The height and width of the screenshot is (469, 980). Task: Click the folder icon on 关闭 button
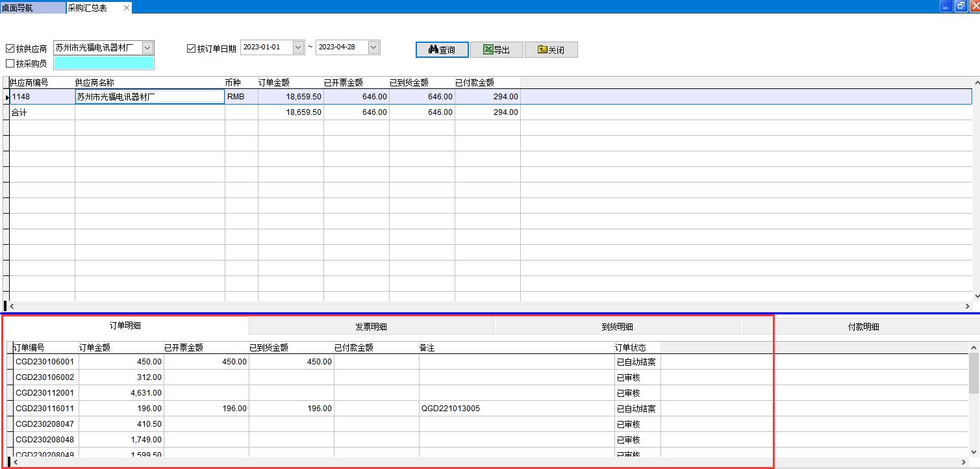click(x=542, y=50)
